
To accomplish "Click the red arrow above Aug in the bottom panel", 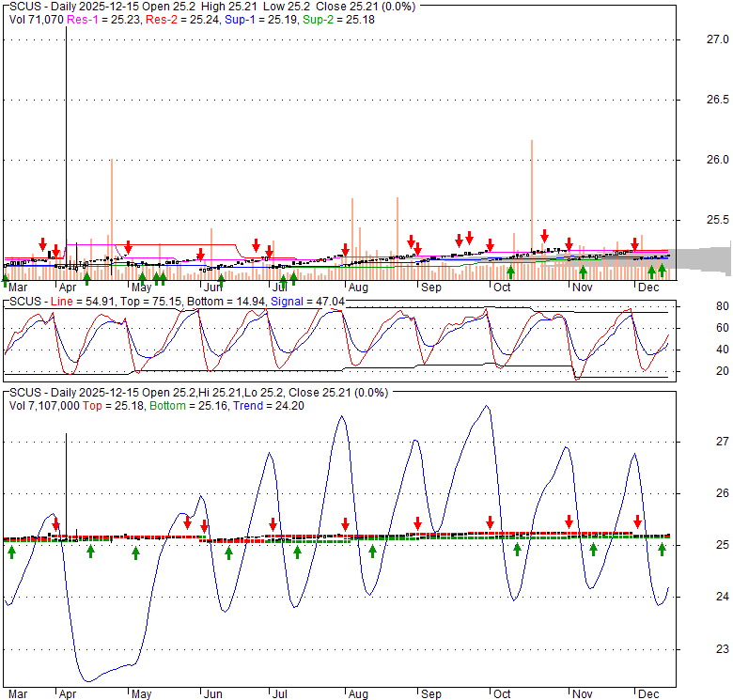I will (345, 524).
